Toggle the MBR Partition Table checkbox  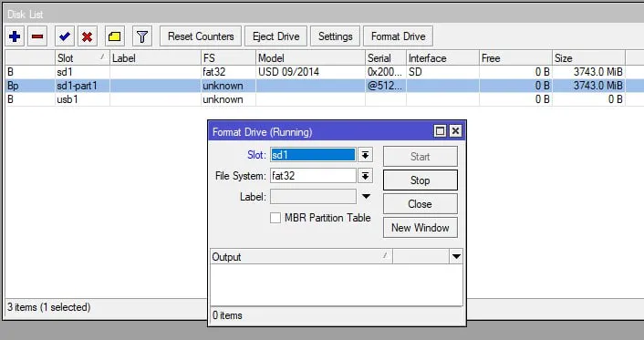coord(275,218)
